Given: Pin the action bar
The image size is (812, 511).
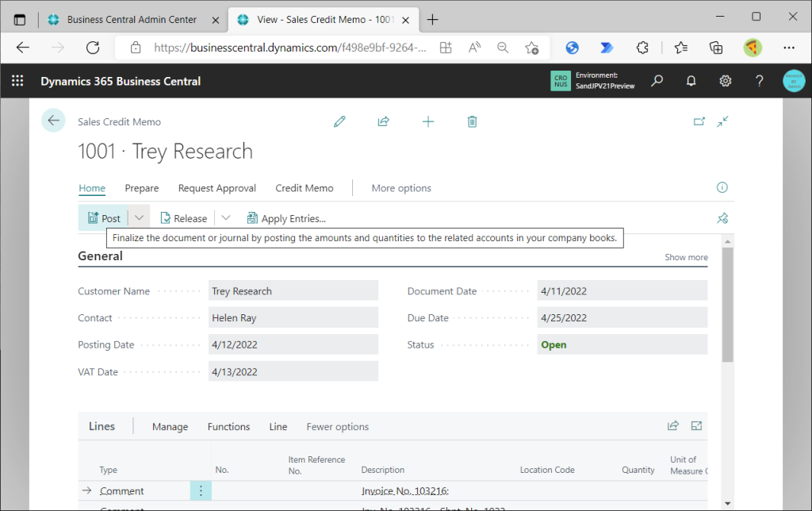Looking at the screenshot, I should 722,218.
